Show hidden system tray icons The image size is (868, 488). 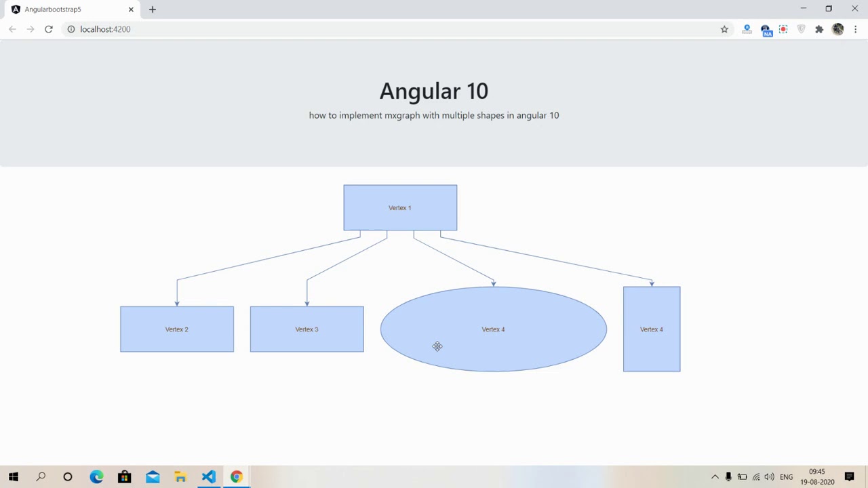pos(715,477)
